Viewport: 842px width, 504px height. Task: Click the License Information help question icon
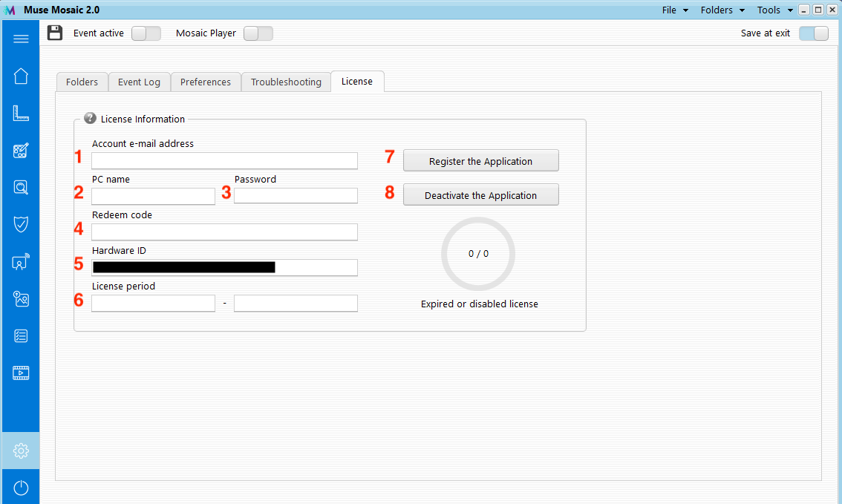click(x=90, y=118)
